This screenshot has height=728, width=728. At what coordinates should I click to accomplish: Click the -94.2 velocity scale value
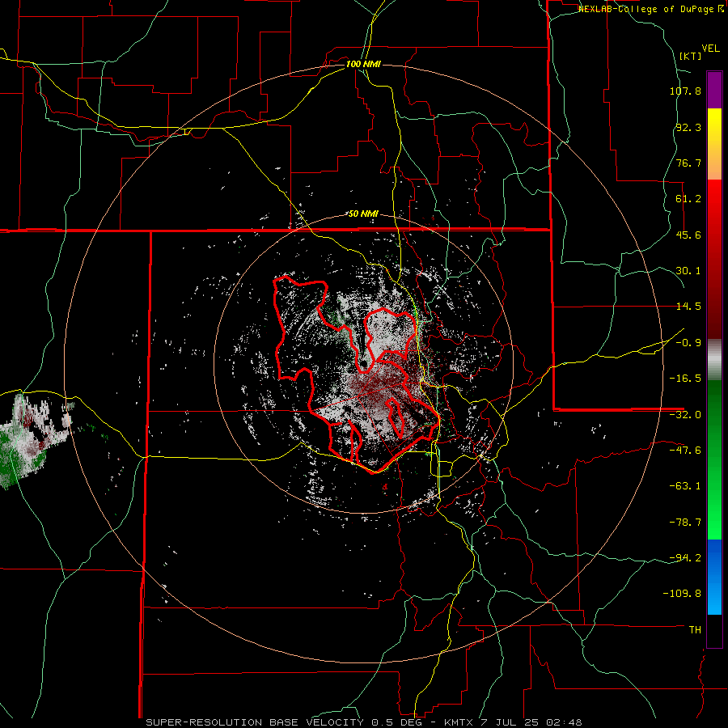pyautogui.click(x=685, y=558)
